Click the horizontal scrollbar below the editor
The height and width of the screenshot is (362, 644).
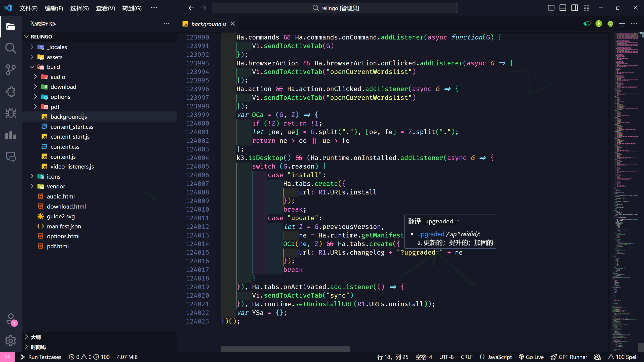285,349
